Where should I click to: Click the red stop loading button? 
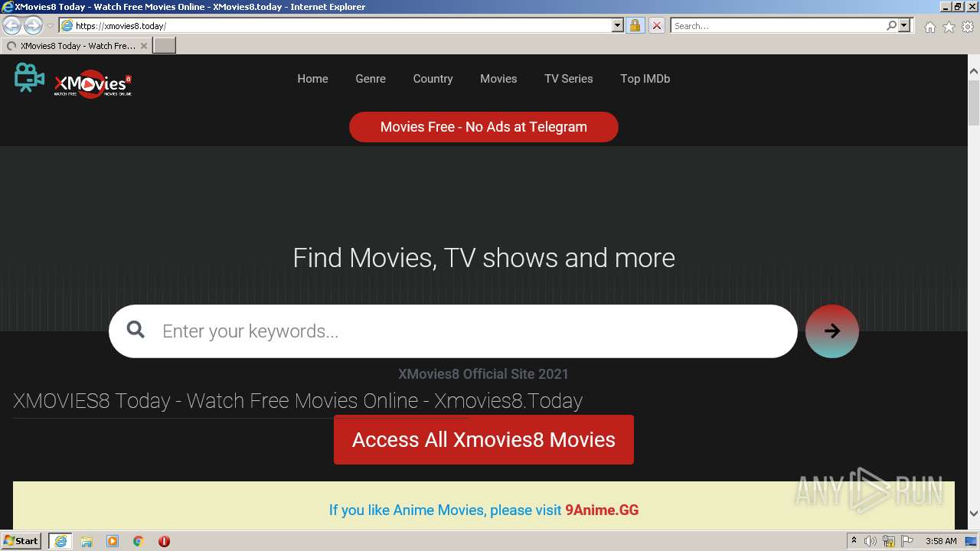coord(656,26)
